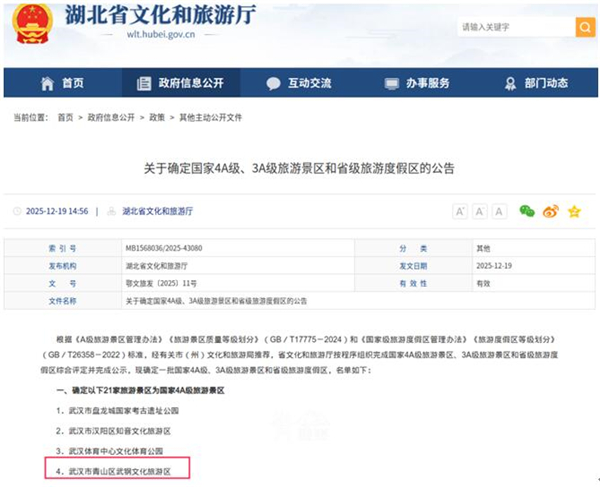Screen dimensions: 600x487
Task: Open 政府信息公开 navigation tab
Action: coord(180,83)
